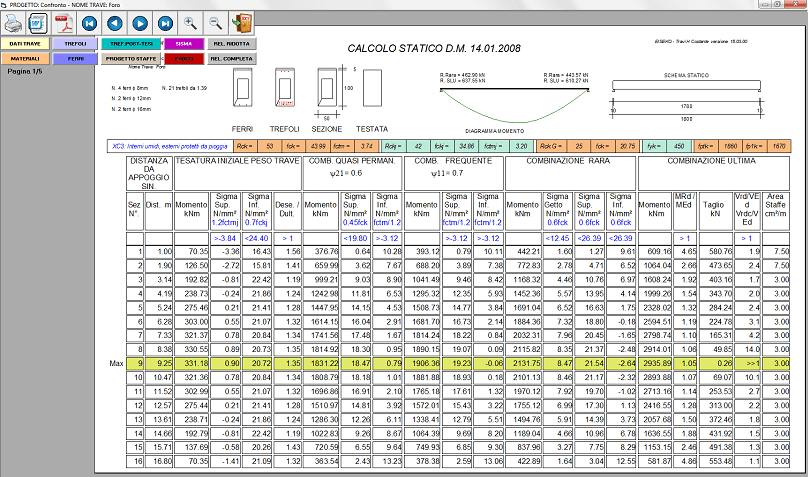Screen dimensions: 808x477
Task: Click the fptk value '1860'
Action: point(731,146)
